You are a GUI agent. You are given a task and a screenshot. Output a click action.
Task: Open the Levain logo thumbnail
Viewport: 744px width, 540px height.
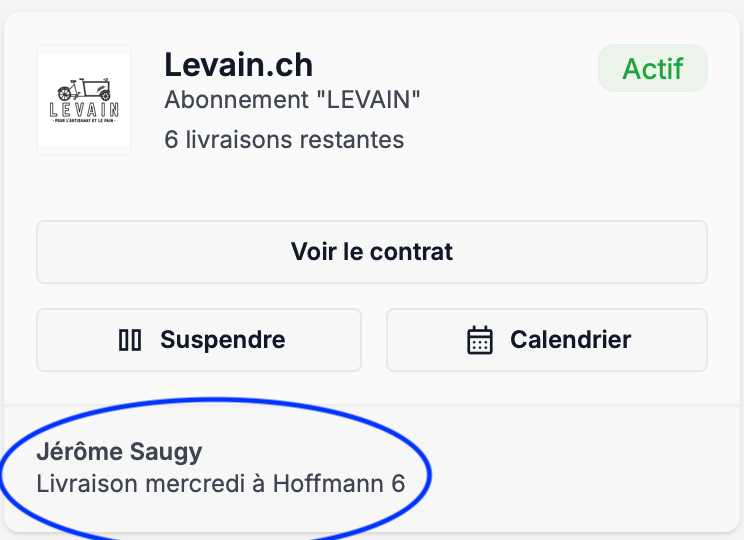click(x=84, y=100)
